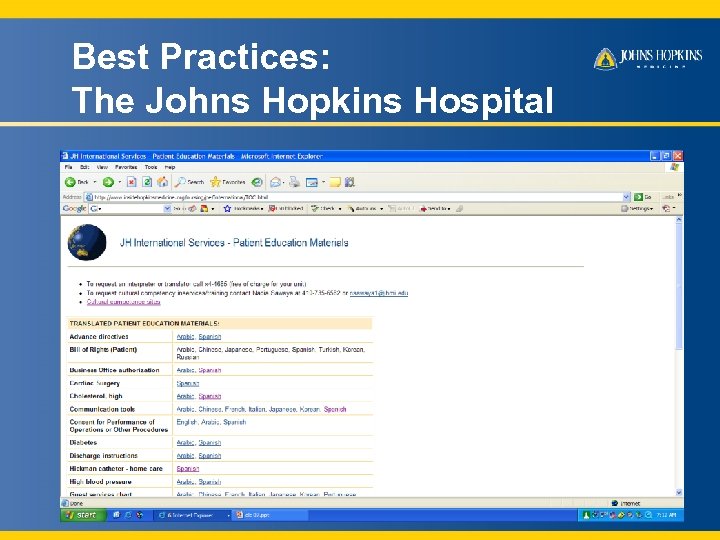Open the Edit button dropdown arrow
This screenshot has width=720, height=540.
323,182
